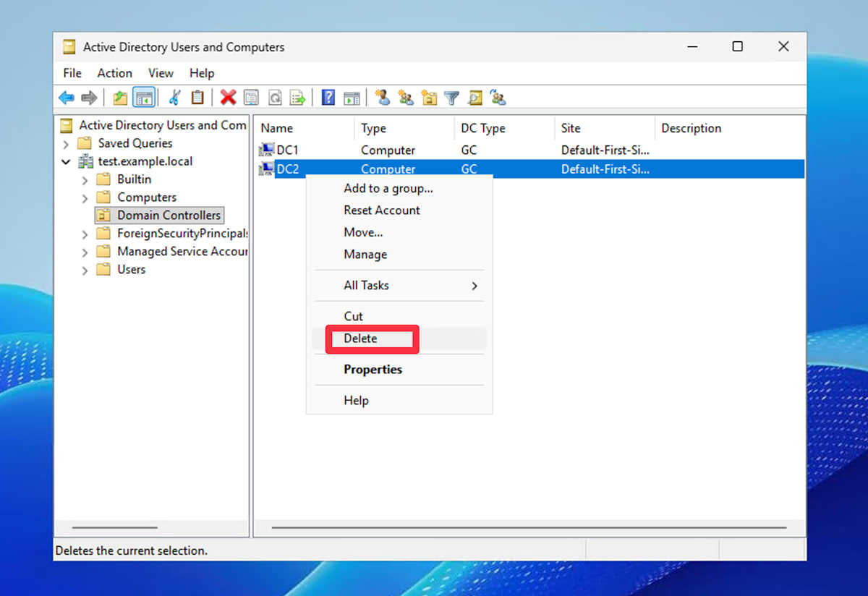Image resolution: width=868 pixels, height=596 pixels.
Task: Expand the Managed Service Accounts container
Action: point(85,252)
